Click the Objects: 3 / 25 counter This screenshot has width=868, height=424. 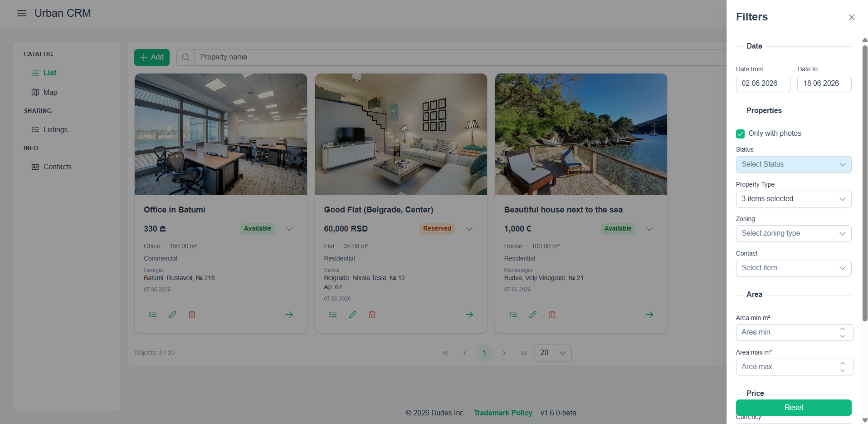(x=155, y=353)
